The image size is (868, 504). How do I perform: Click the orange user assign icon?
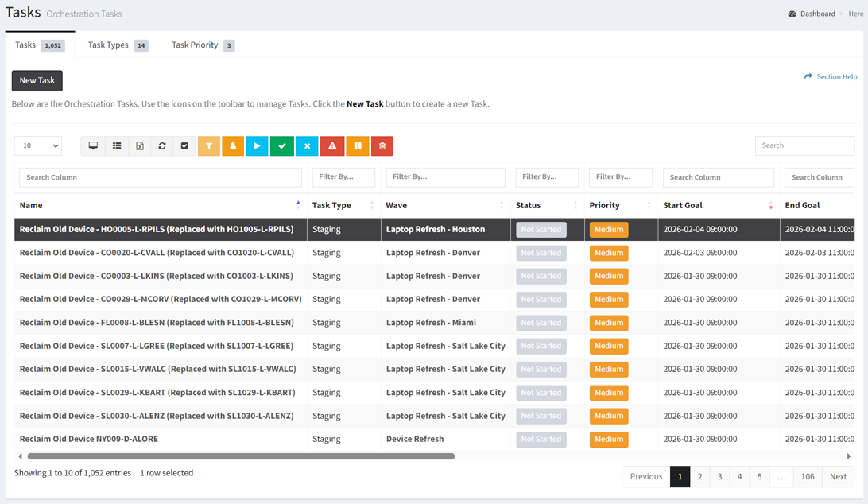233,146
